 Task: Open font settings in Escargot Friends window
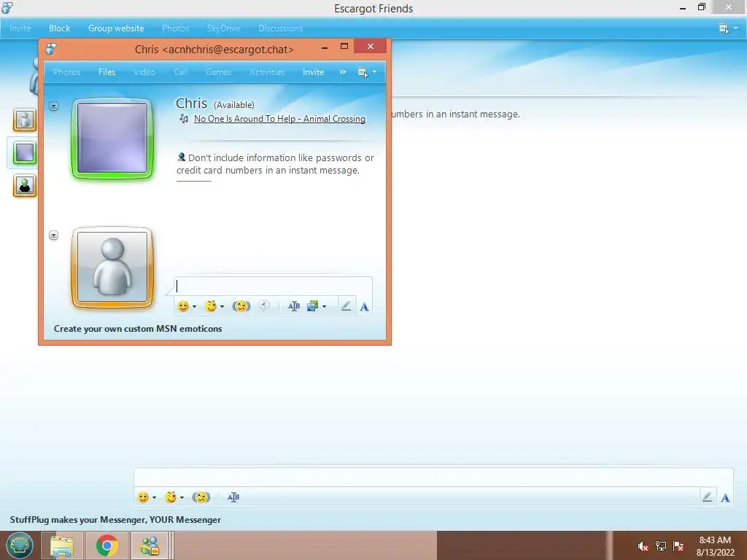725,497
